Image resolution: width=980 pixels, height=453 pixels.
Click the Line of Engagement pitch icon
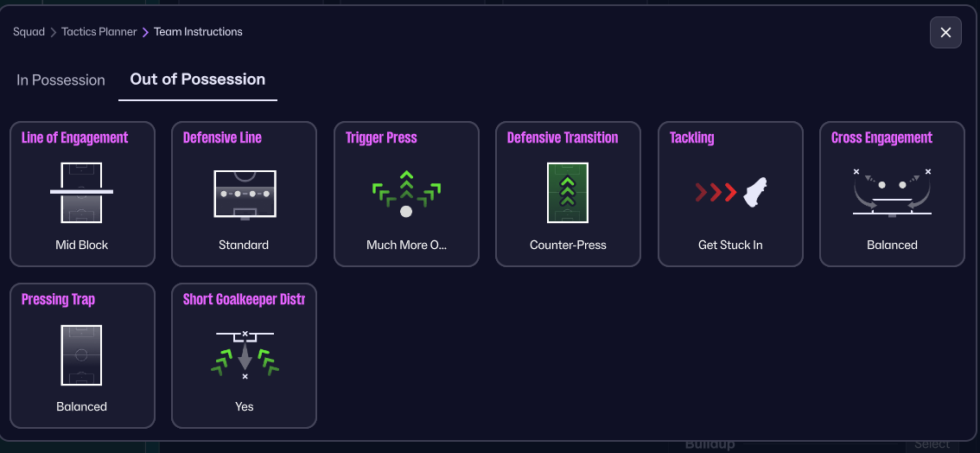(82, 191)
